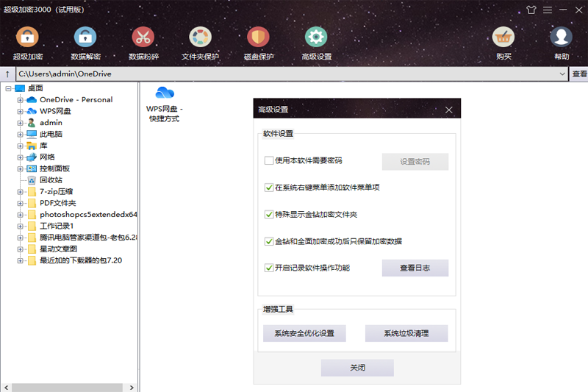Uncheck 特殊显示金钻加密文件夹
Image resolution: width=588 pixels, height=392 pixels.
269,215
